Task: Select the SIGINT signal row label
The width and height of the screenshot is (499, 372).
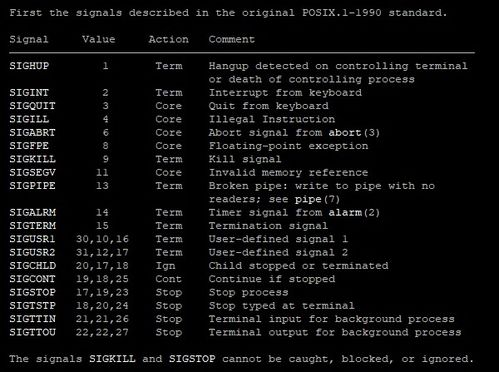Action: [x=29, y=92]
